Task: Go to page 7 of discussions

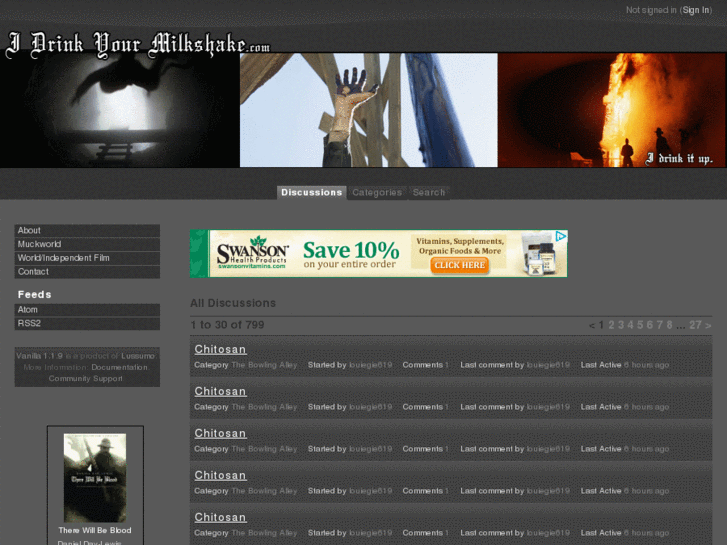Action: point(659,325)
